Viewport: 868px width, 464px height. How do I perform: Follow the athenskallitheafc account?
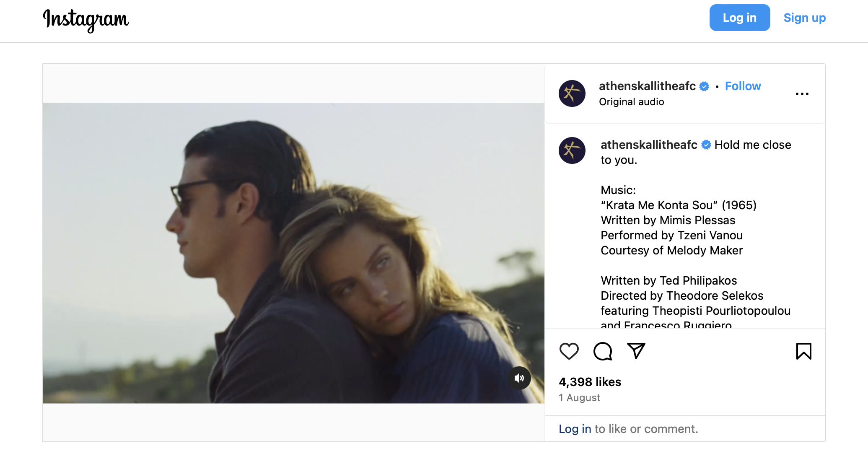click(x=743, y=86)
